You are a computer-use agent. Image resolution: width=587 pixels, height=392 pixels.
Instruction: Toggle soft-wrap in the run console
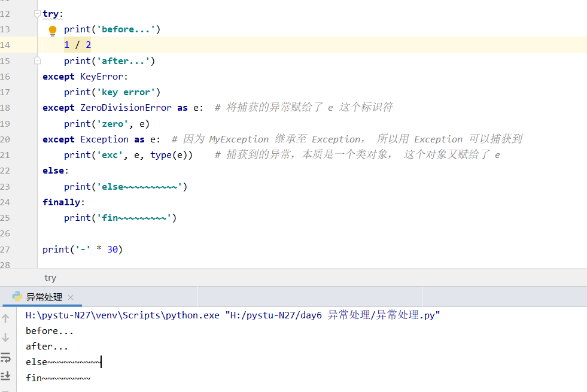point(6,357)
